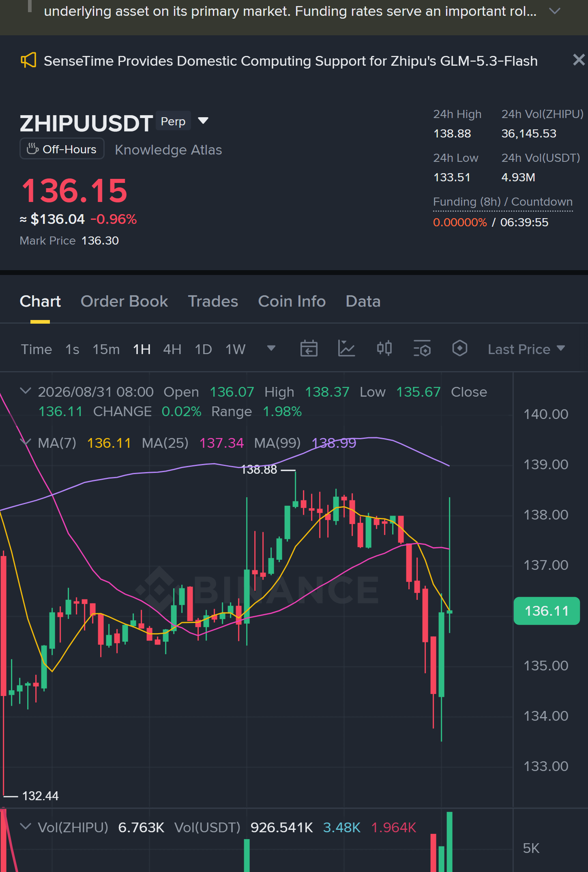This screenshot has width=588, height=872.
Task: Expand the funding rate description chevron
Action: click(554, 11)
